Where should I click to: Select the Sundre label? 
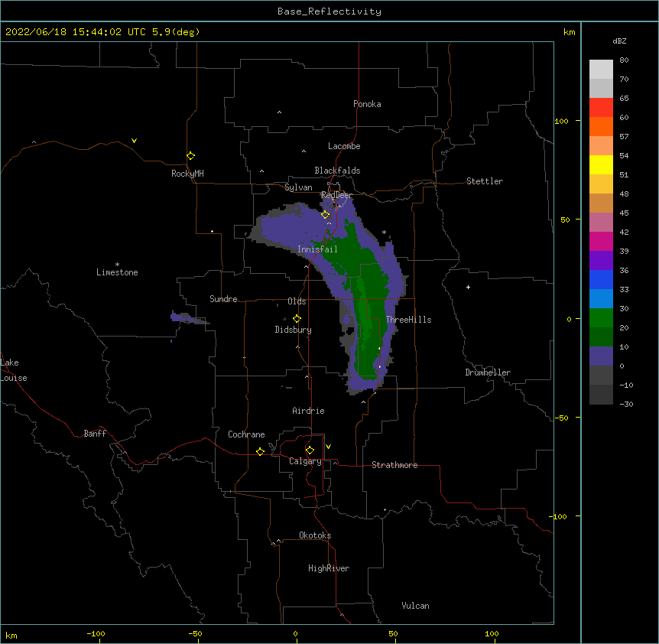point(223,299)
